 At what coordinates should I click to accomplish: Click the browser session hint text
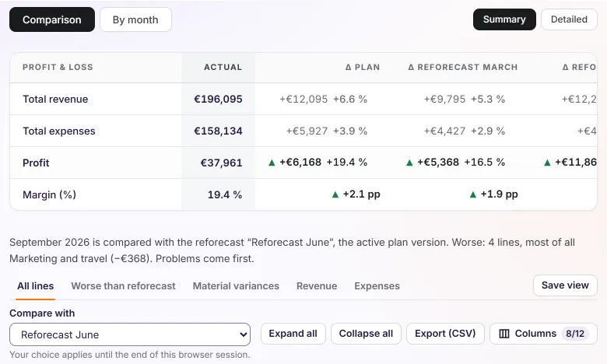(130, 355)
